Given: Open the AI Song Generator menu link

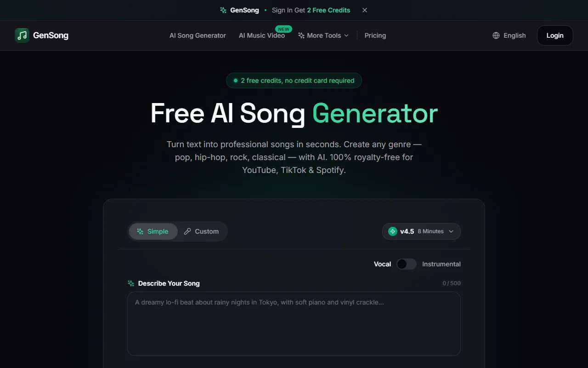Looking at the screenshot, I should 198,35.
